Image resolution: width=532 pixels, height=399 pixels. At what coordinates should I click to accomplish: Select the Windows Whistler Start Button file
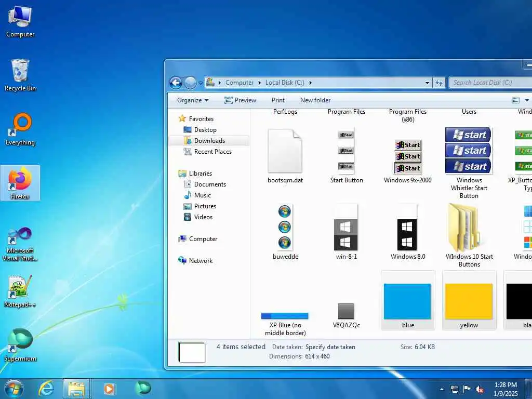coord(469,164)
